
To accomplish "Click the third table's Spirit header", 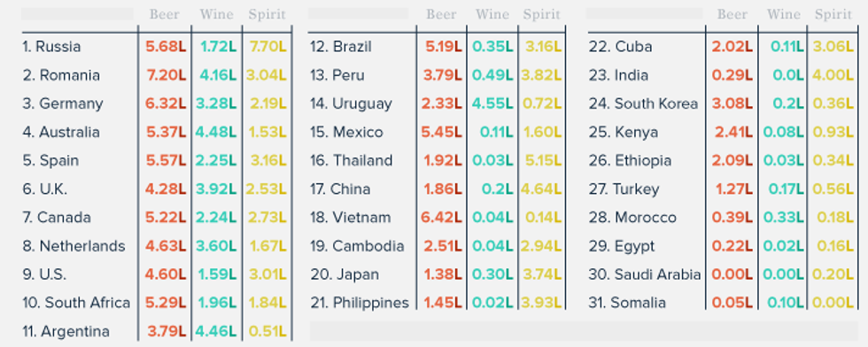I will (x=833, y=14).
